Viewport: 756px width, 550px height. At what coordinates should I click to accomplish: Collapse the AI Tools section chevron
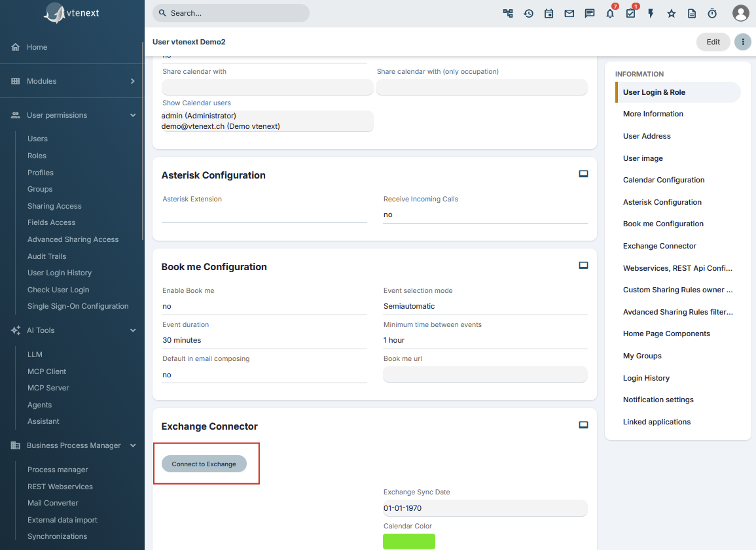[x=133, y=330]
